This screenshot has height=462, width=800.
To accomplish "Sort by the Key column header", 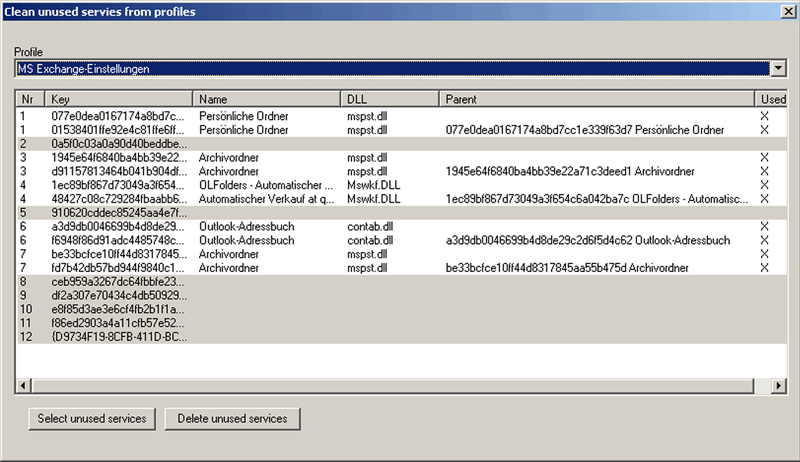I will click(x=119, y=99).
